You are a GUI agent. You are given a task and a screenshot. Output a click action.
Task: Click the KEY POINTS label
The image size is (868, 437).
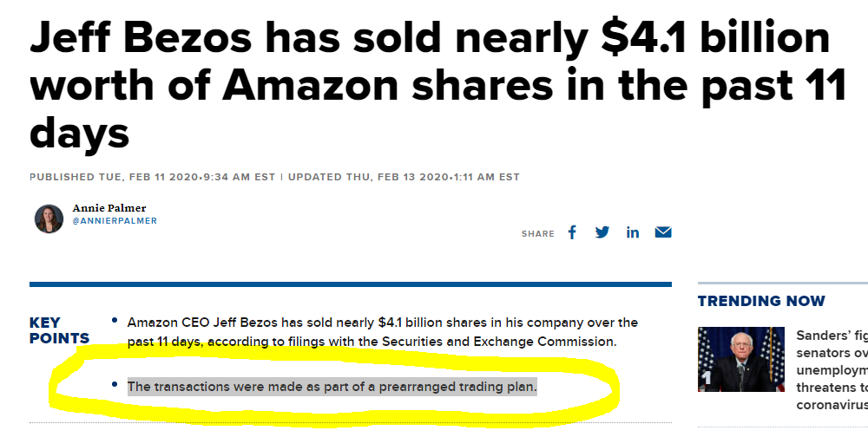point(59,330)
